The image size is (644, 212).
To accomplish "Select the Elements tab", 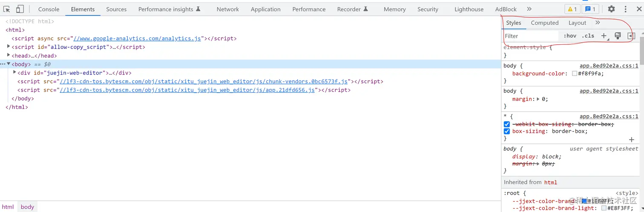I will coord(83,9).
